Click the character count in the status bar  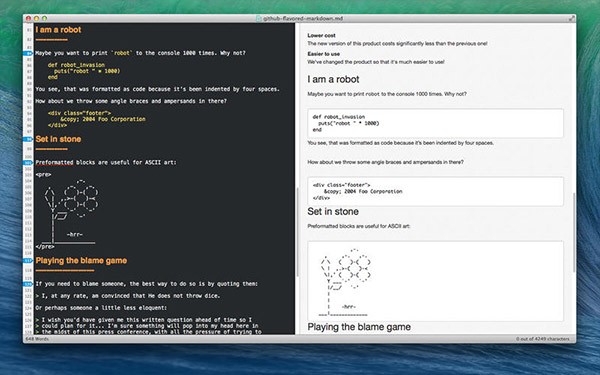(x=542, y=339)
